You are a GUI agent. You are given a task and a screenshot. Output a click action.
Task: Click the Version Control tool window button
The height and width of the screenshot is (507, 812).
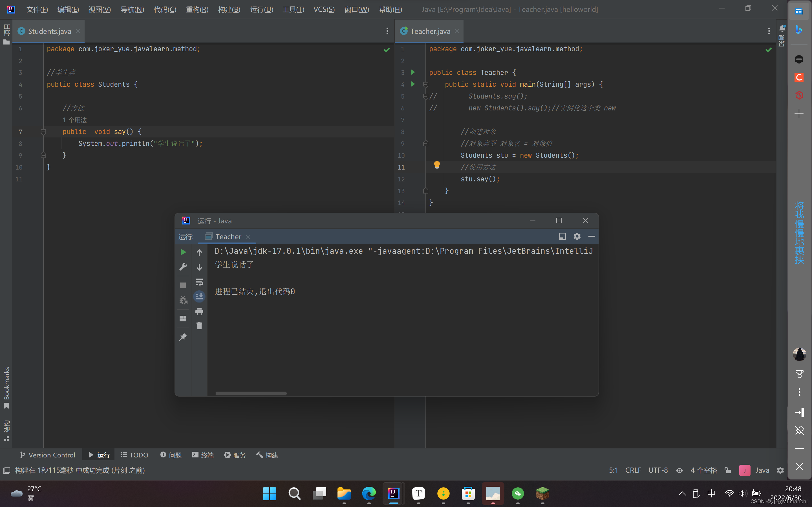[x=48, y=455]
